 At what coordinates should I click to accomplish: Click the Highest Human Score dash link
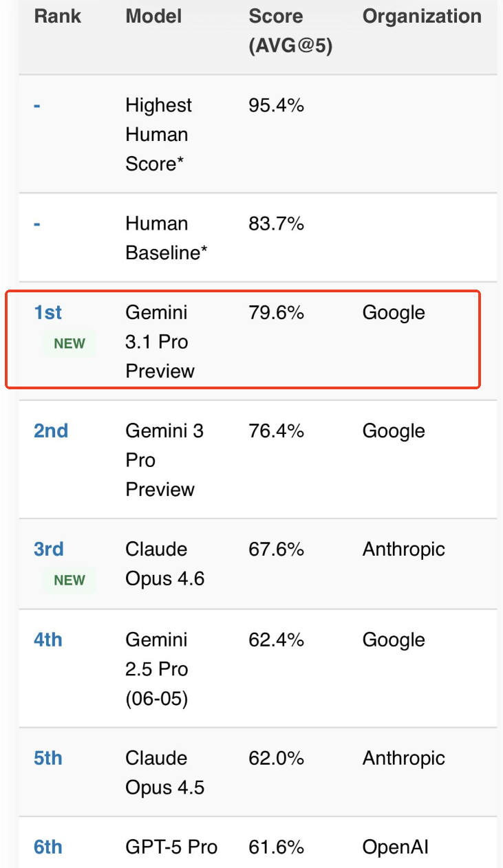(x=36, y=106)
